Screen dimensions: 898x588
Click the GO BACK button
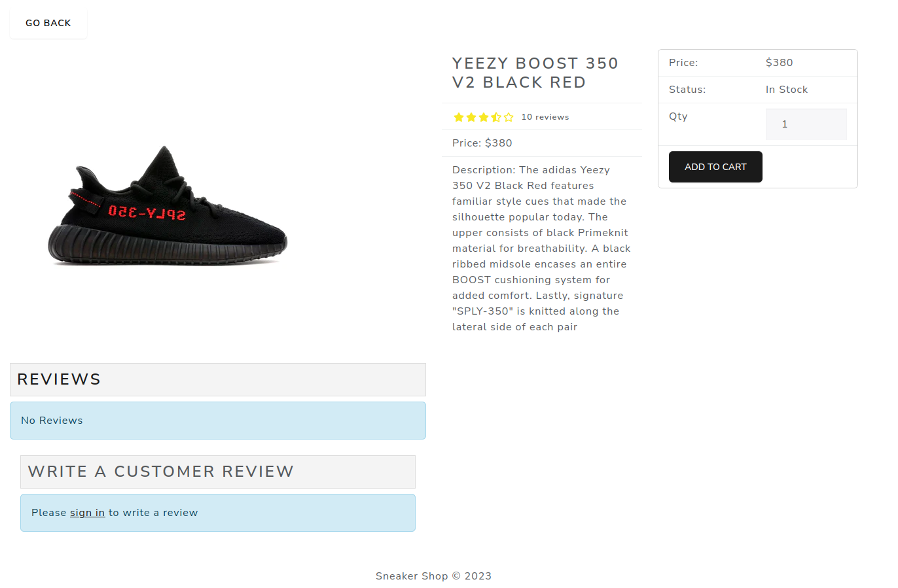click(x=48, y=23)
